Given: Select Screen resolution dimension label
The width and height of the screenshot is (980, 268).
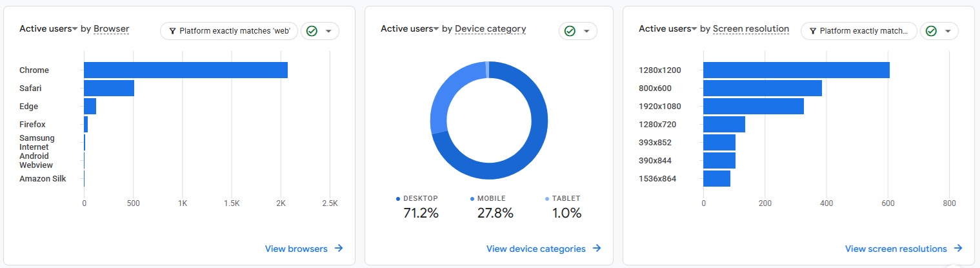Looking at the screenshot, I should (x=751, y=29).
